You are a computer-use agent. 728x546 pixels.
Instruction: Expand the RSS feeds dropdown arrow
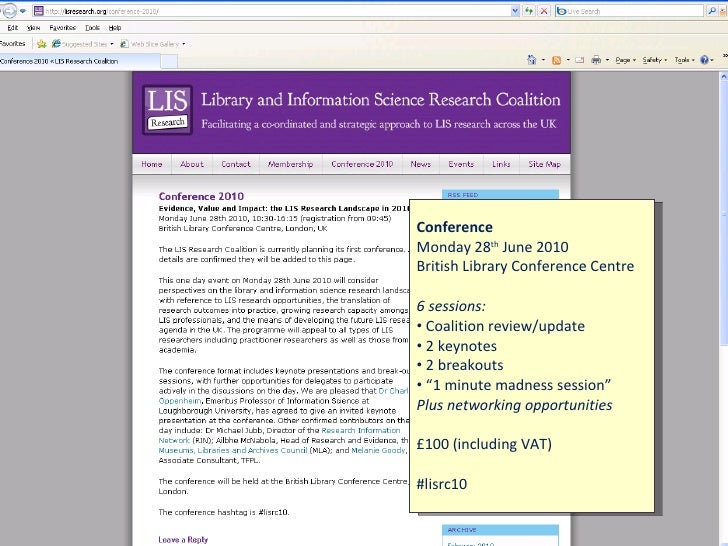pos(568,60)
